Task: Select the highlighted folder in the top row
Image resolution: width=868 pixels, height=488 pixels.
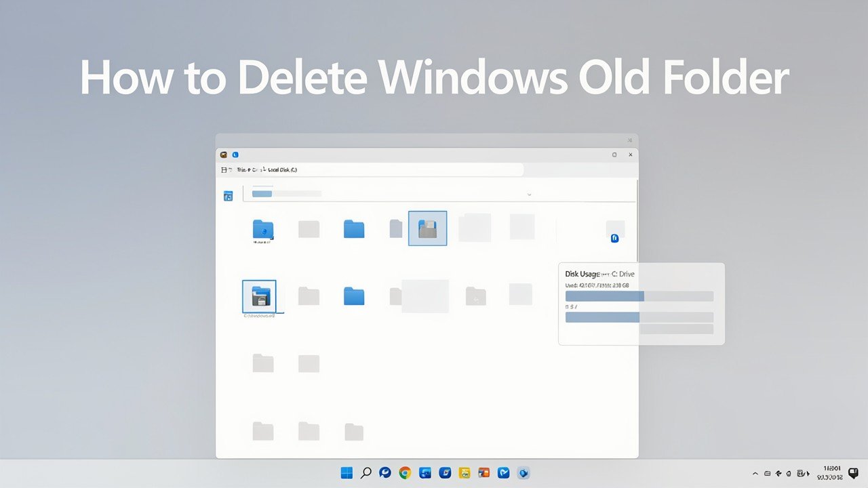Action: coord(428,228)
